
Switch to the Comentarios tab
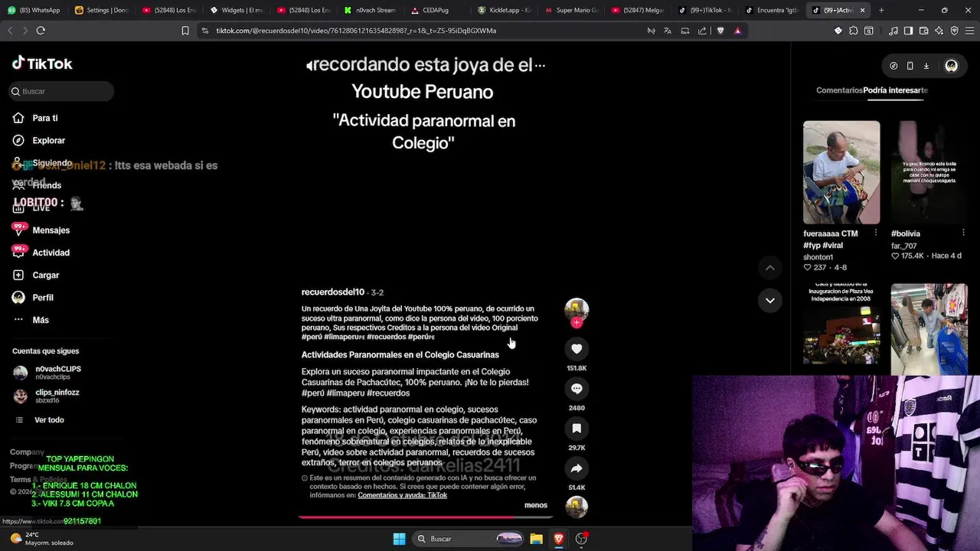tap(839, 90)
